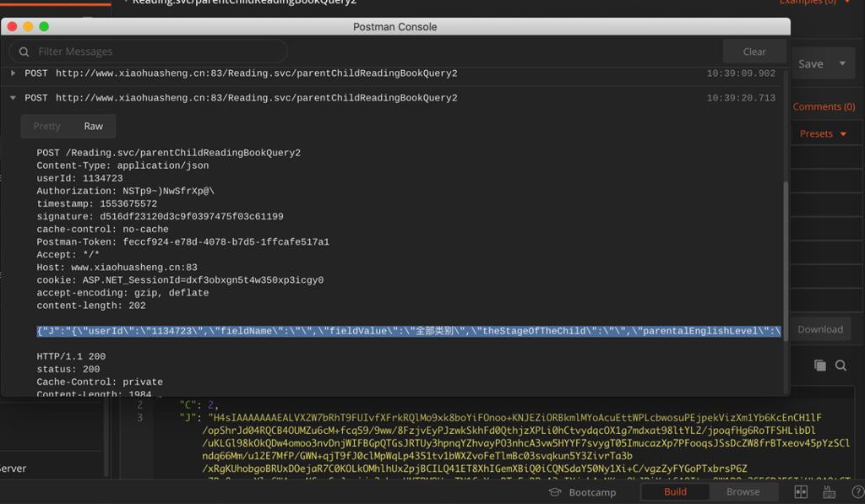Click the 'status: 200' line
The image size is (865, 504).
click(x=68, y=369)
